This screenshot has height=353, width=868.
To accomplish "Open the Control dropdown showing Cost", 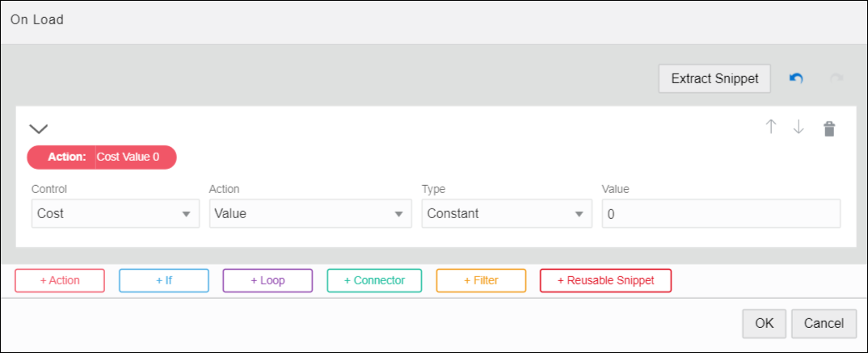I will click(x=115, y=214).
